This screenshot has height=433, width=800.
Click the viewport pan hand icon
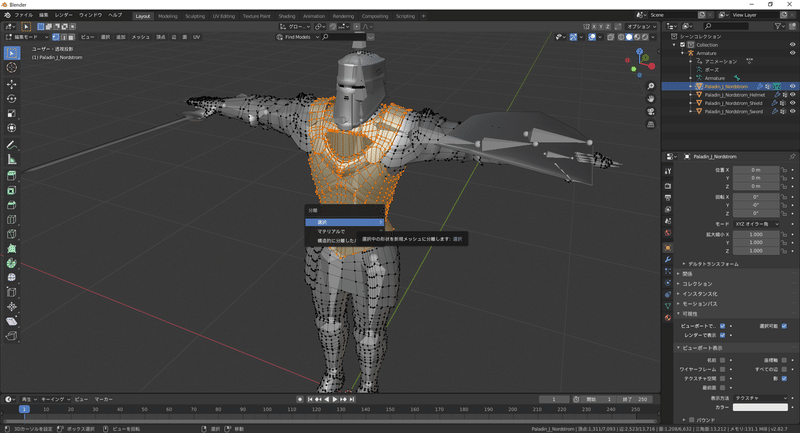coord(651,99)
